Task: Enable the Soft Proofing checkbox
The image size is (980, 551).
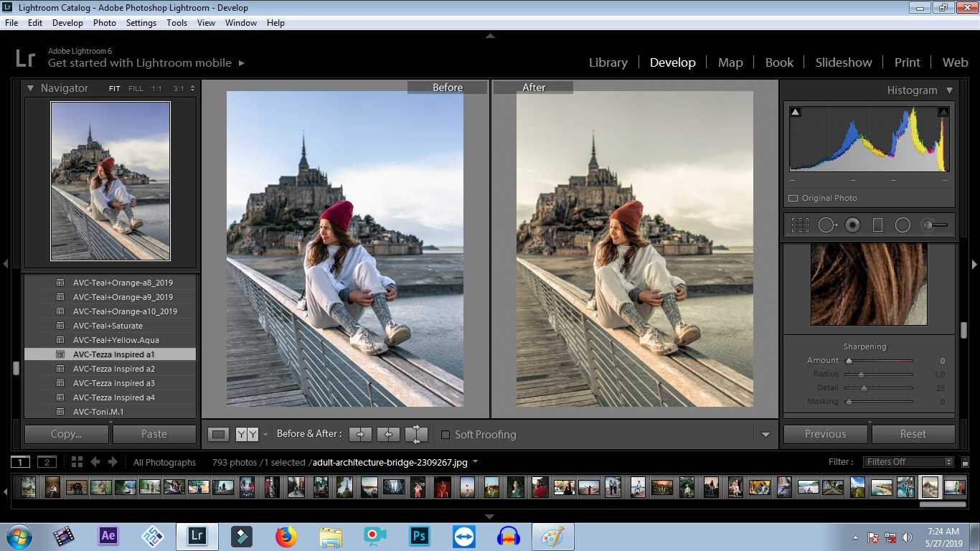Action: click(x=446, y=435)
